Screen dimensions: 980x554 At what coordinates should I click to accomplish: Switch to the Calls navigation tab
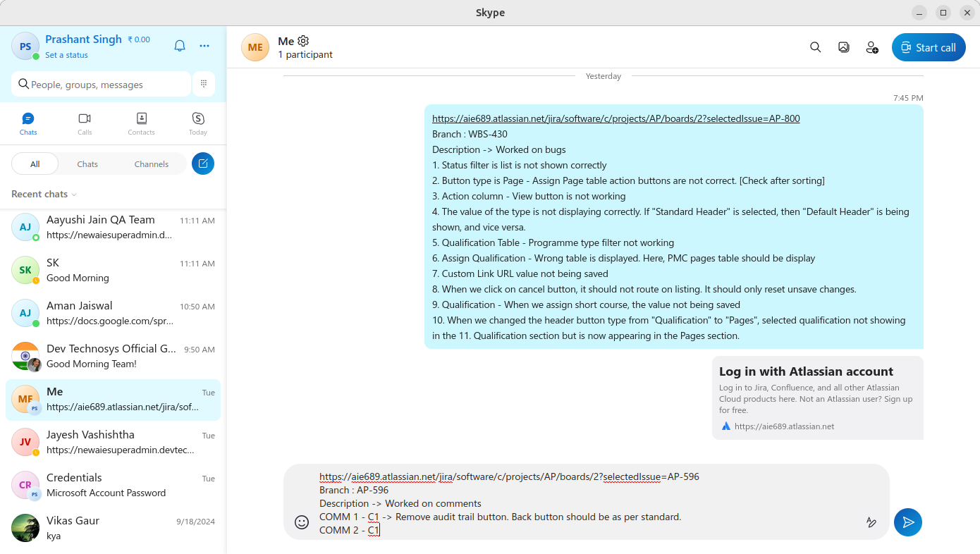85,123
